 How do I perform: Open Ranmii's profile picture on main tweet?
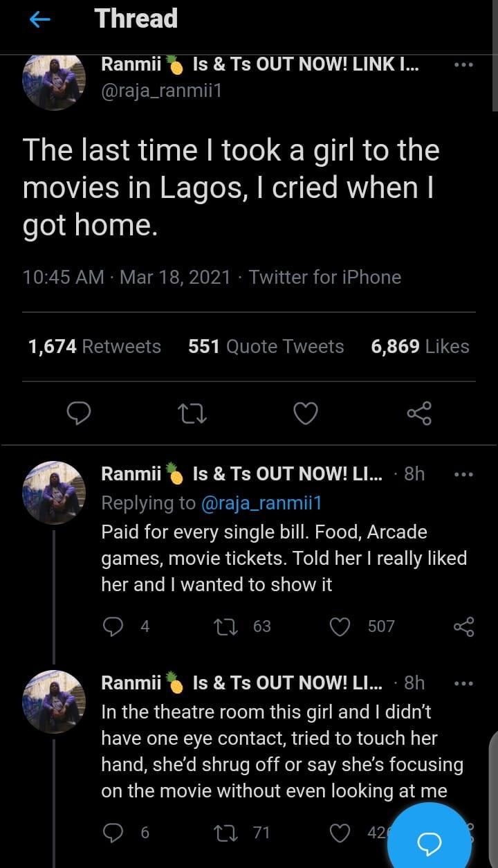tap(54, 80)
